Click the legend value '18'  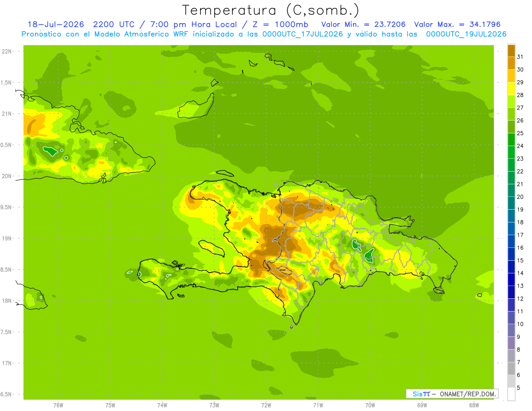point(520,223)
